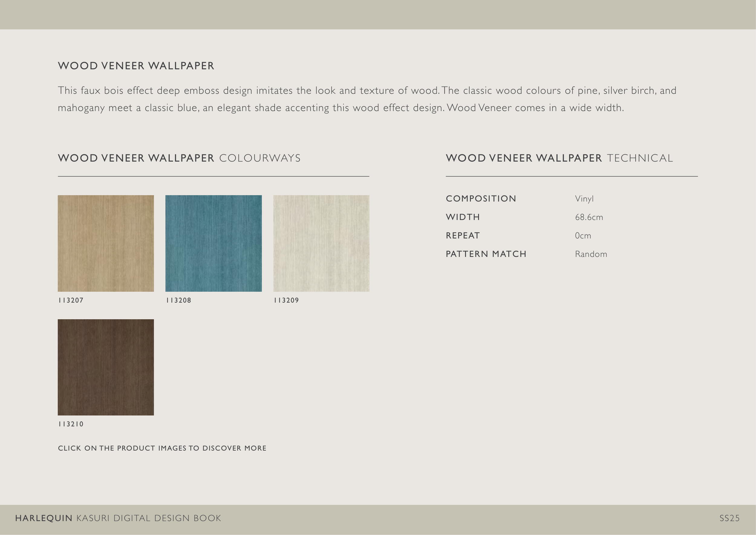Click the pine colour swatch 113207
This screenshot has height=535, width=756.
tap(106, 243)
